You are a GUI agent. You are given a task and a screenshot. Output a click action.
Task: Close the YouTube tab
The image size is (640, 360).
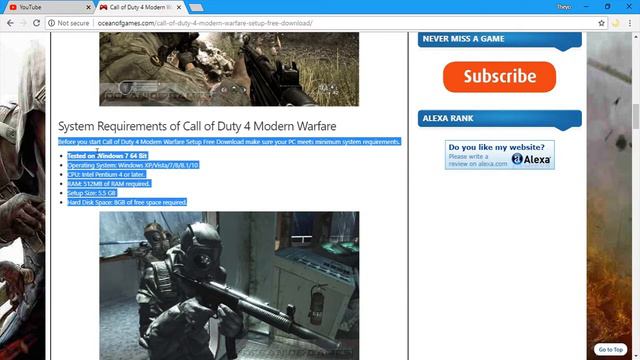click(x=89, y=7)
